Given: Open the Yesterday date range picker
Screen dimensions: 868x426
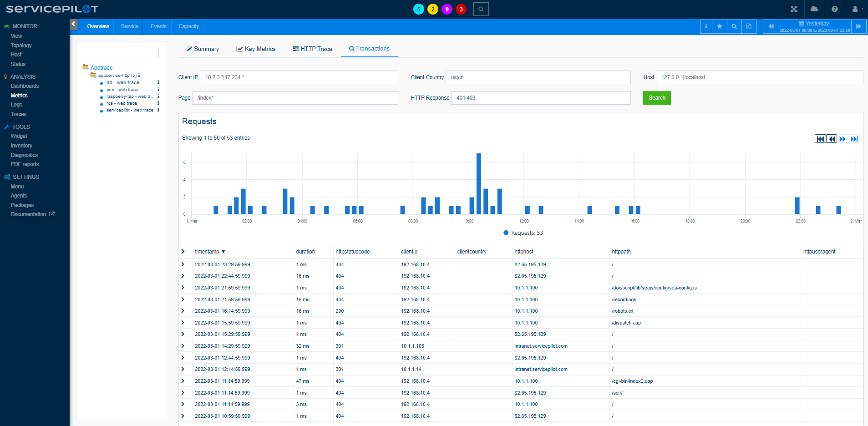Looking at the screenshot, I should [814, 26].
